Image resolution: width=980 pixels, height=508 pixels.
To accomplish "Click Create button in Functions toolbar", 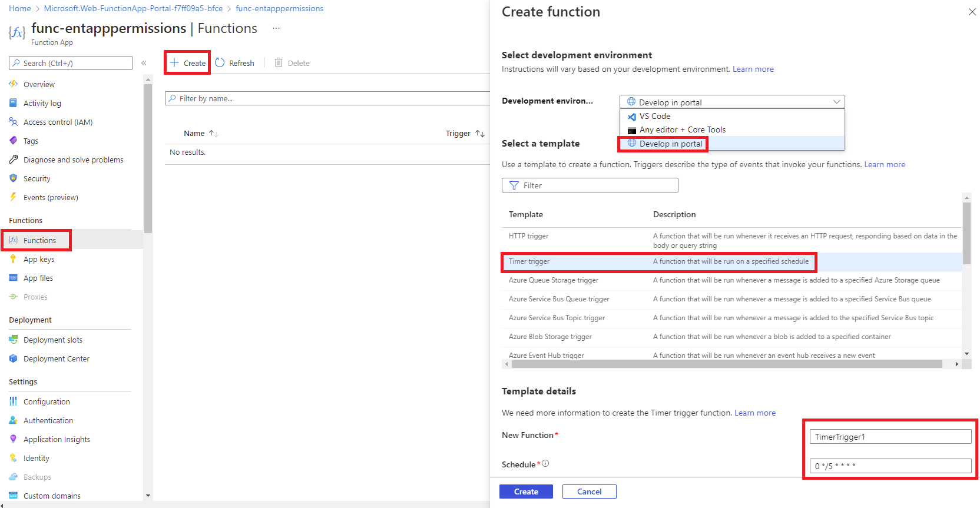I will 188,63.
